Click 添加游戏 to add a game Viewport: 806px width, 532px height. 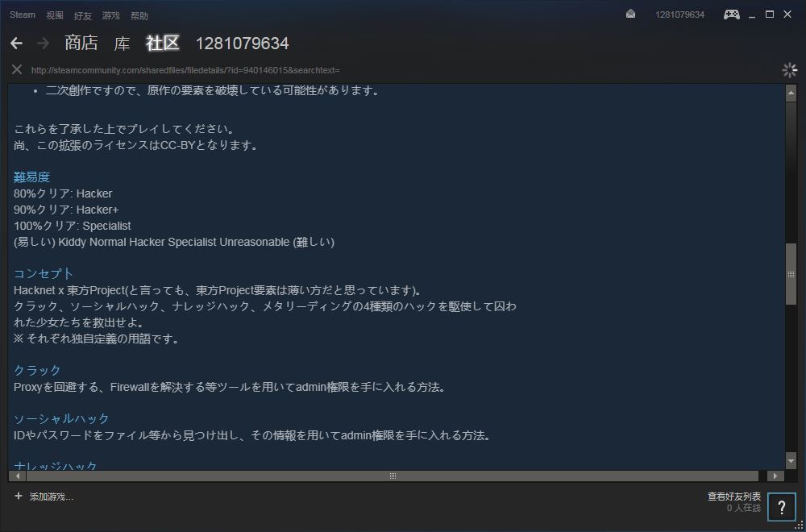point(52,497)
